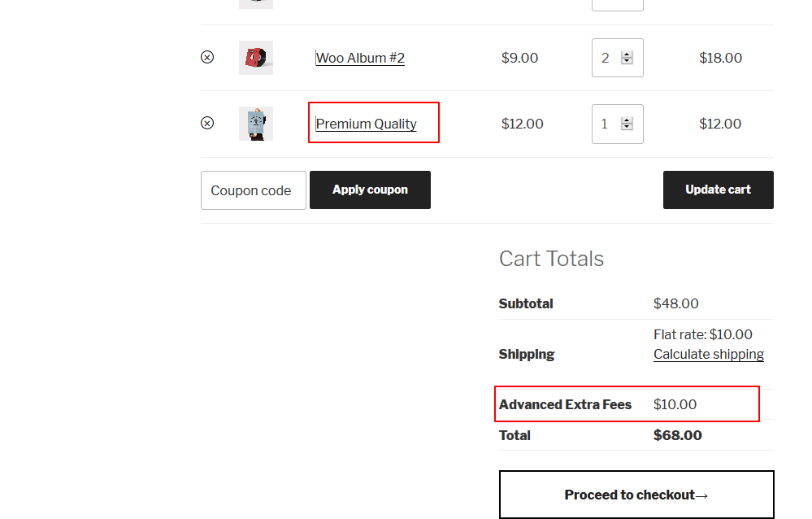The height and width of the screenshot is (519, 812).
Task: Open the Premium Quality product link
Action: pos(366,124)
